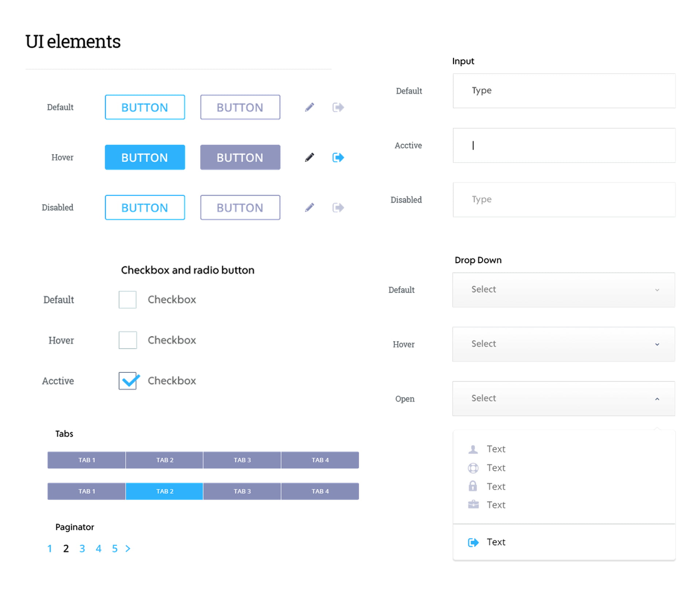Uncheck the Active state checkbox
Screen dimensions: 700x607
pos(128,381)
